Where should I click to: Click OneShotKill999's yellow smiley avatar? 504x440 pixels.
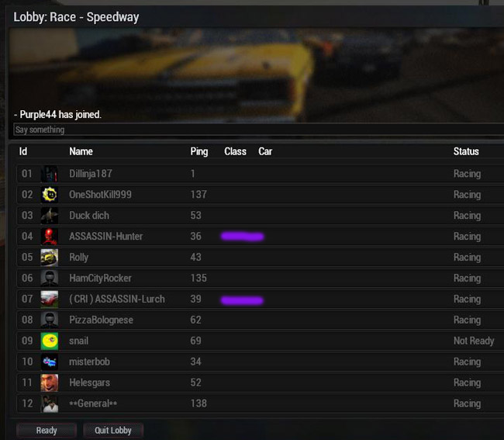(50, 195)
